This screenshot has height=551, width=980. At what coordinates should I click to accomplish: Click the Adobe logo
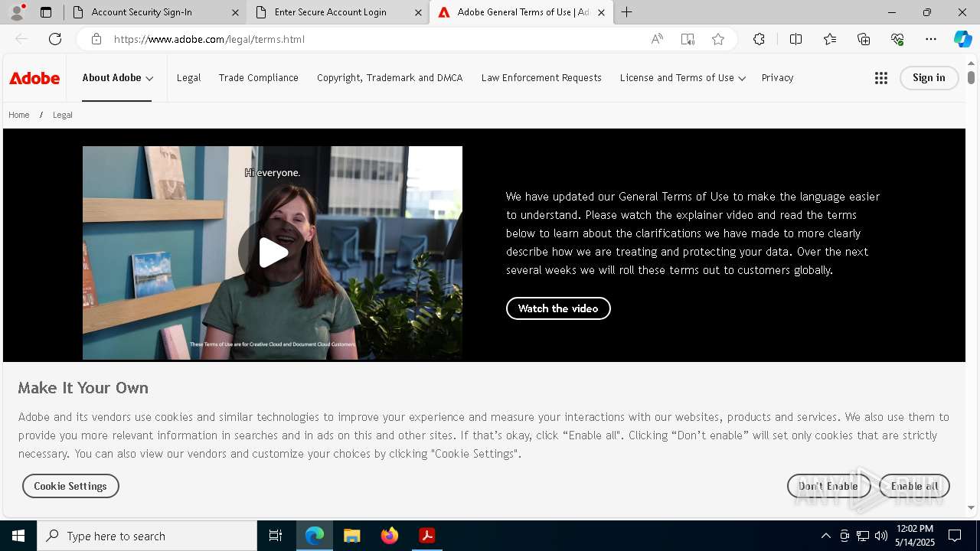34,78
